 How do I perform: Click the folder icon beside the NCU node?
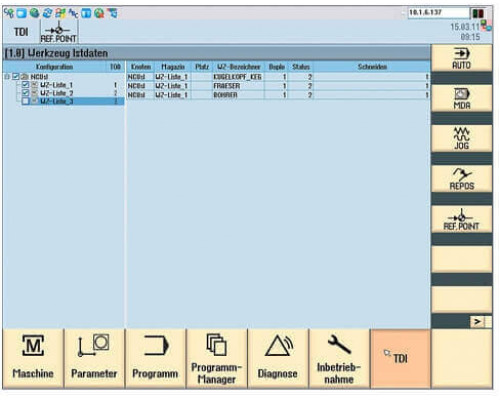coord(25,77)
